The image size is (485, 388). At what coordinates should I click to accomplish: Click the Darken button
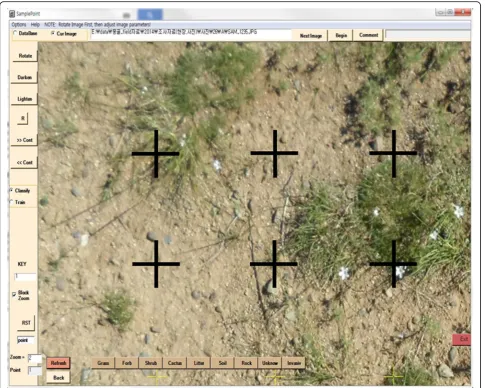(24, 77)
